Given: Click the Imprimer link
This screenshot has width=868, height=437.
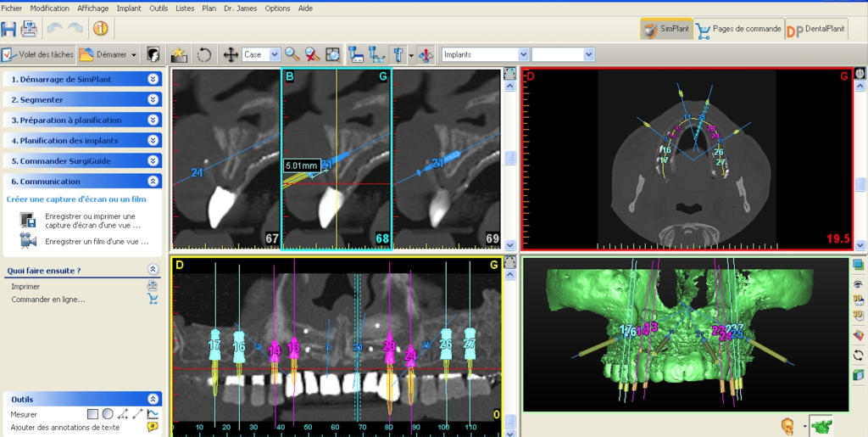Looking at the screenshot, I should (25, 287).
